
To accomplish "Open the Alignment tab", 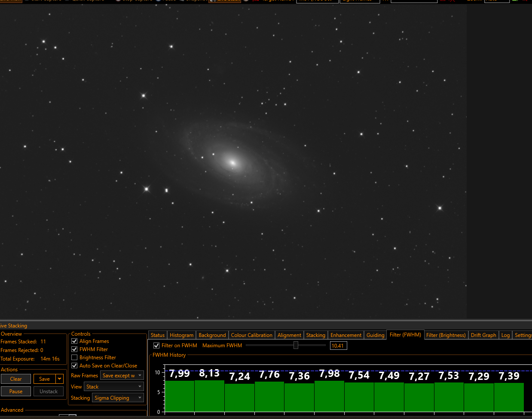I will [289, 335].
